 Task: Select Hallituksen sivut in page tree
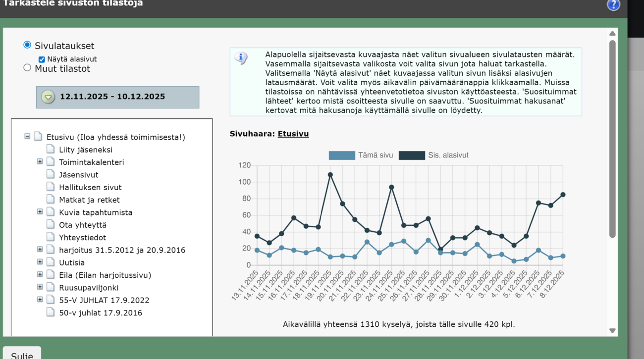tap(90, 187)
